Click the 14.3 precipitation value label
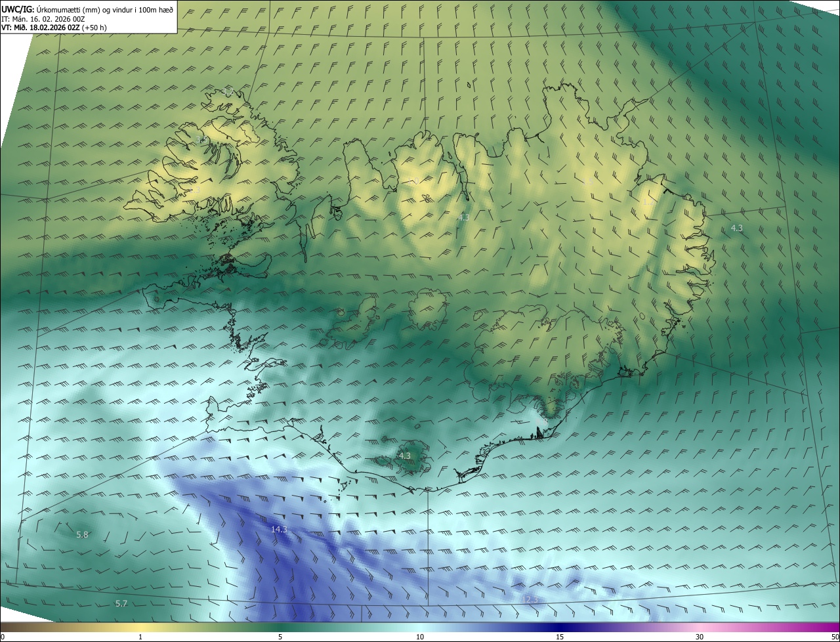This screenshot has width=840, height=642. pos(279,529)
